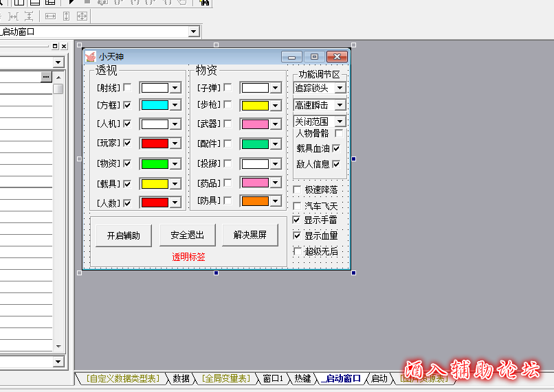
Task: Open the 追踪锁头 dropdown
Action: 340,88
